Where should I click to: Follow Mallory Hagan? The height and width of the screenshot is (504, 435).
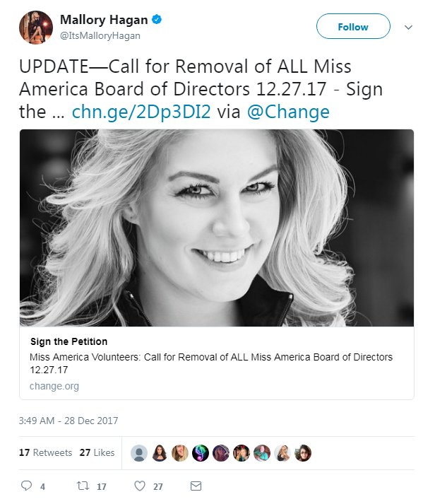pos(353,26)
